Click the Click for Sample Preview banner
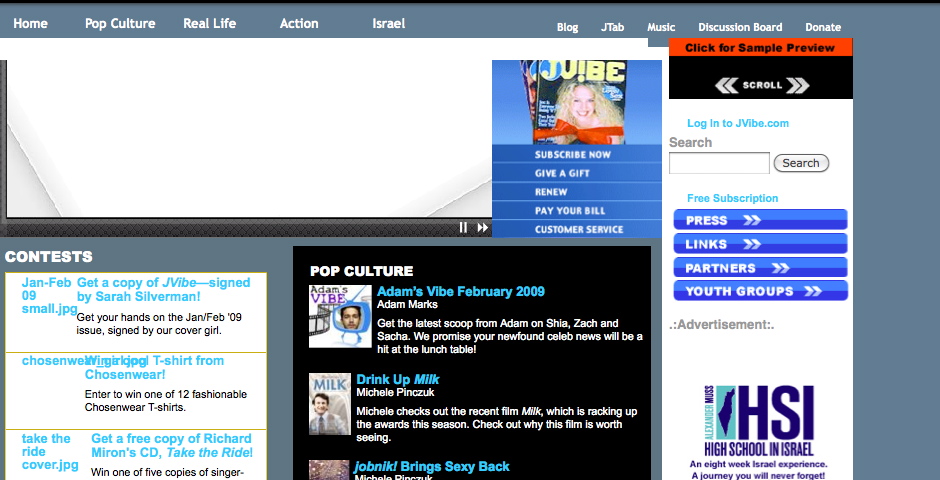The height and width of the screenshot is (480, 940). [x=760, y=47]
